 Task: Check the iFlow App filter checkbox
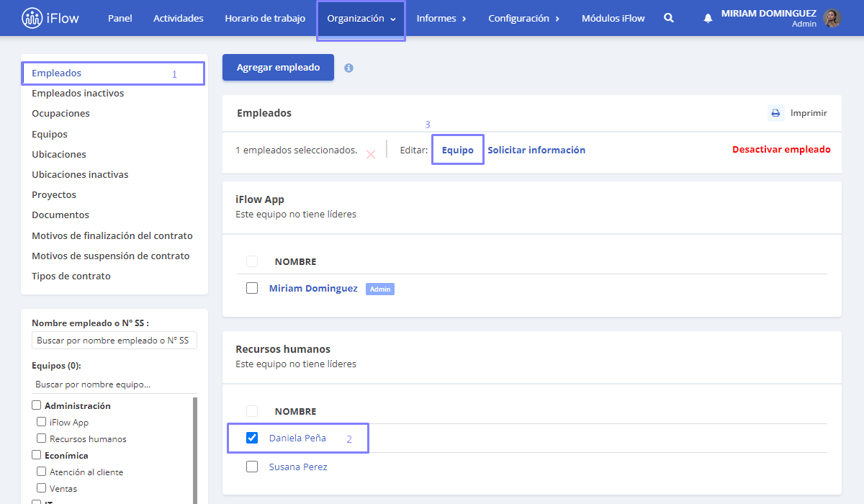tap(42, 423)
